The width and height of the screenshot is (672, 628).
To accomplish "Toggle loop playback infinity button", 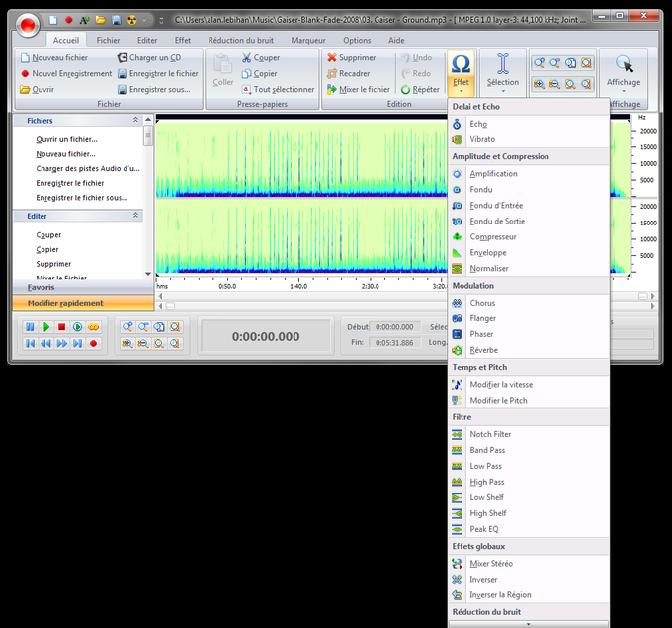I will pyautogui.click(x=94, y=327).
